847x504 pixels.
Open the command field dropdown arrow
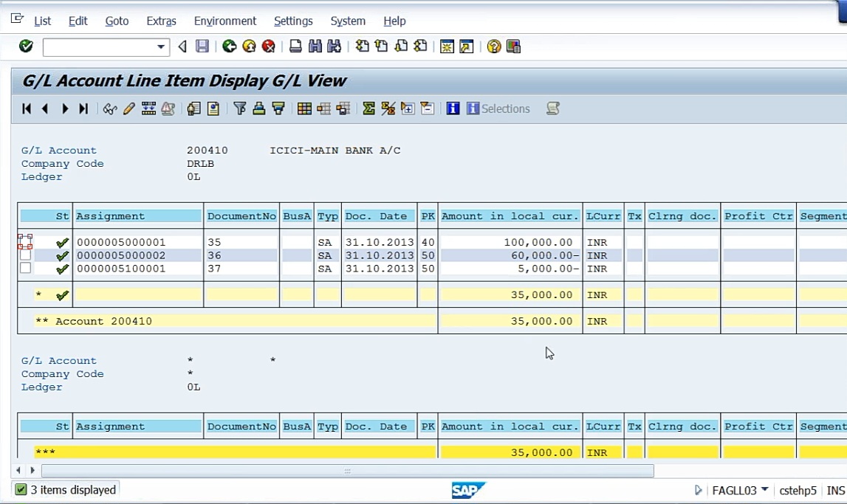point(160,47)
